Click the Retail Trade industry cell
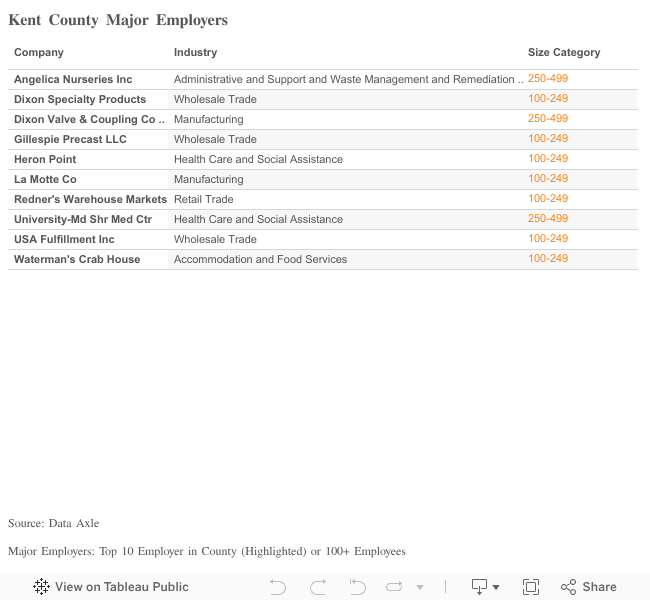The height and width of the screenshot is (600, 650). coord(204,199)
